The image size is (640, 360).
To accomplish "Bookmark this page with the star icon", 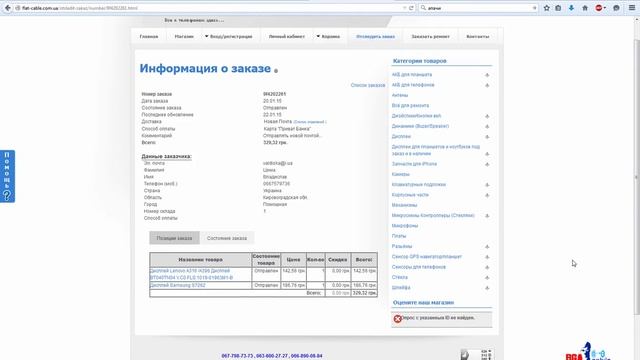I will click(547, 8).
